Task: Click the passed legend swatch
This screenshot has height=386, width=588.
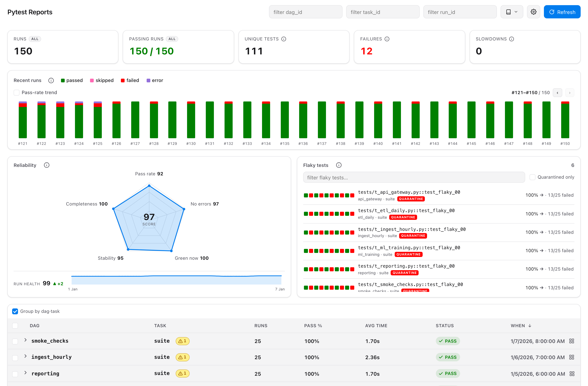Action: 63,81
